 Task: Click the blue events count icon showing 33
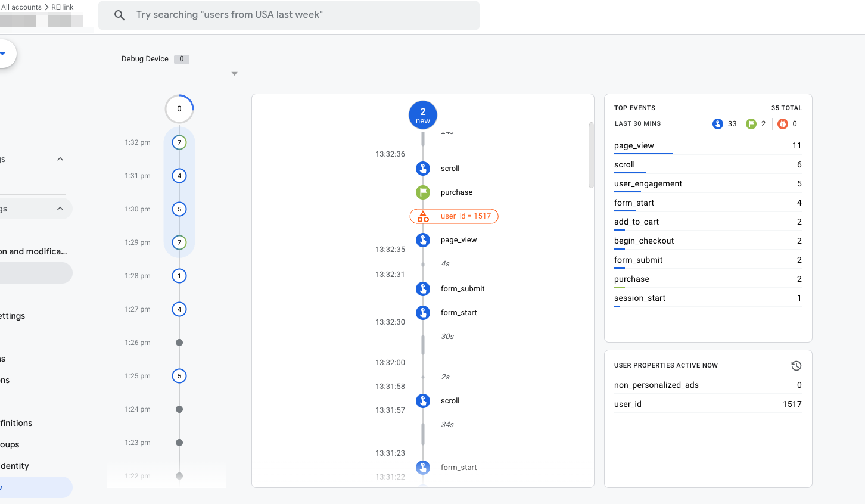coord(718,124)
